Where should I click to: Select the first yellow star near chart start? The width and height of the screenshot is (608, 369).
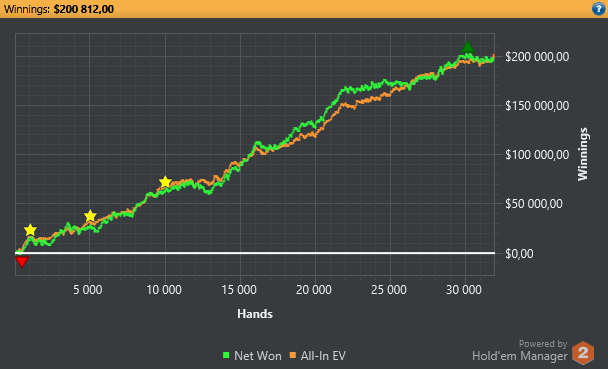point(30,230)
